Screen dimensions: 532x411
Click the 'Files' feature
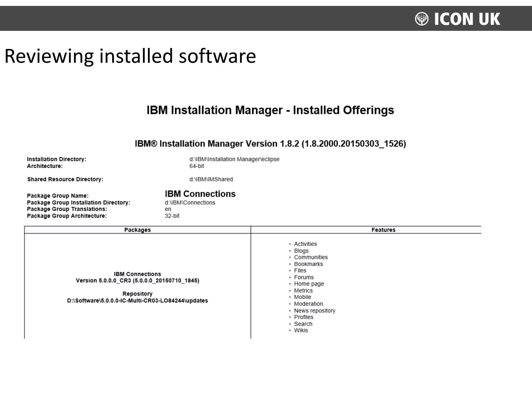(x=300, y=270)
